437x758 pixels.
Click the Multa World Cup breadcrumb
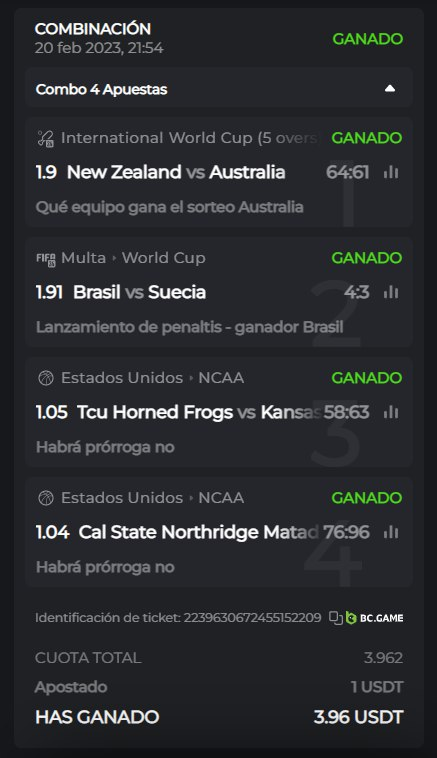pos(133,258)
